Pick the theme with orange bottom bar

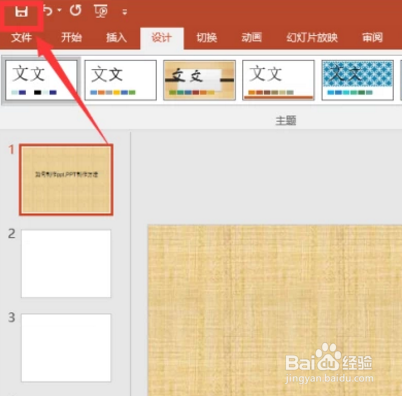coord(278,80)
